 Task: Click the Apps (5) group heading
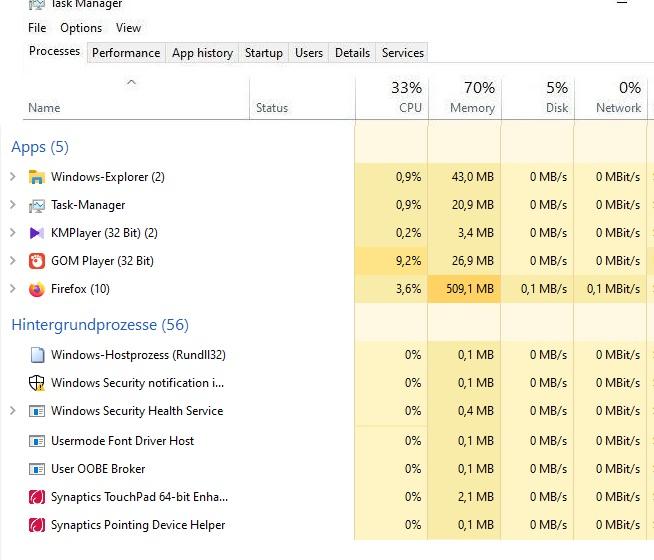point(40,147)
